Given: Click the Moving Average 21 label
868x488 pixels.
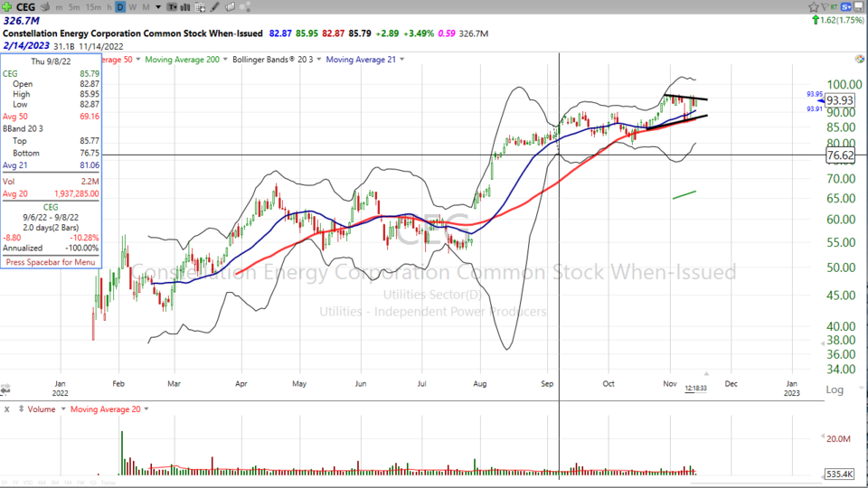Looking at the screenshot, I should (x=361, y=60).
